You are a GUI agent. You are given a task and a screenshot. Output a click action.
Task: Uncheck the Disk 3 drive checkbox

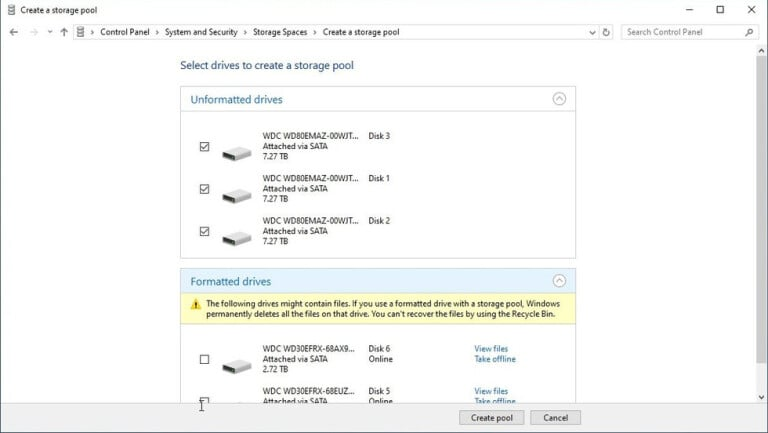(x=205, y=146)
